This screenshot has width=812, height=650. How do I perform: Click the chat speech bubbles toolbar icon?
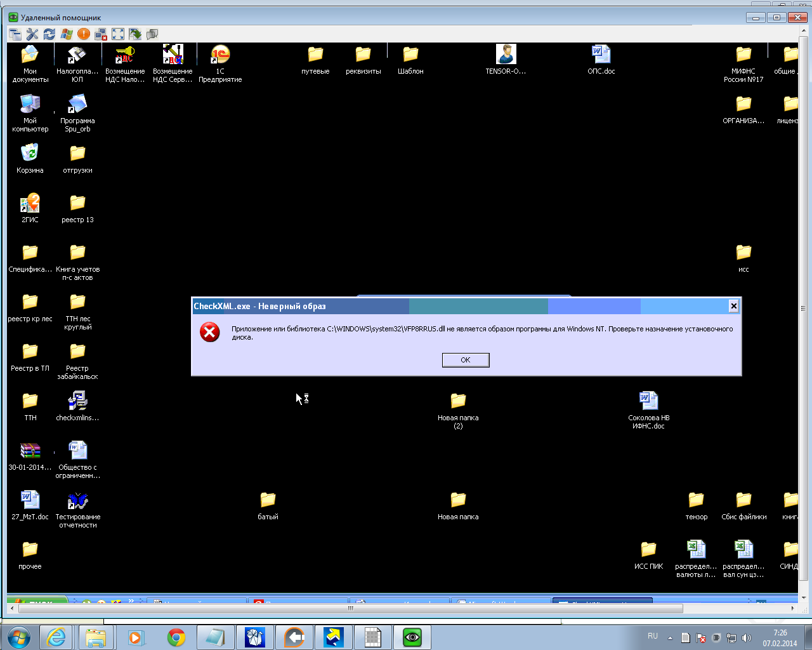(x=152, y=34)
